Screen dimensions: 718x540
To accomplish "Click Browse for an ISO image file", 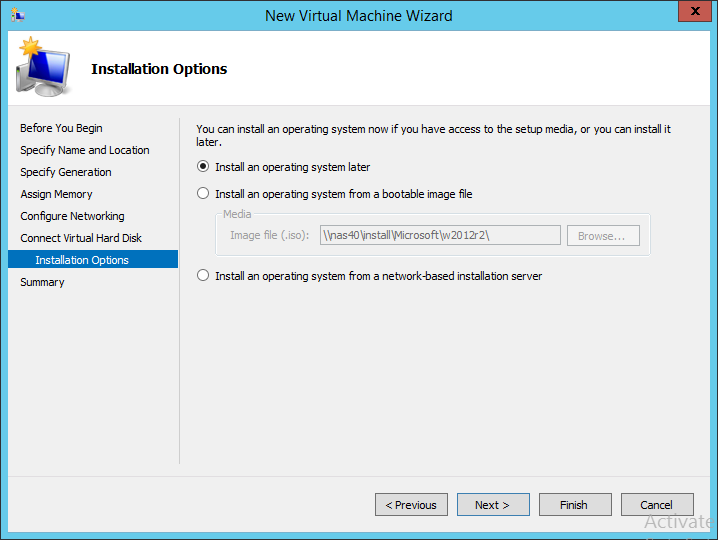I will point(603,235).
